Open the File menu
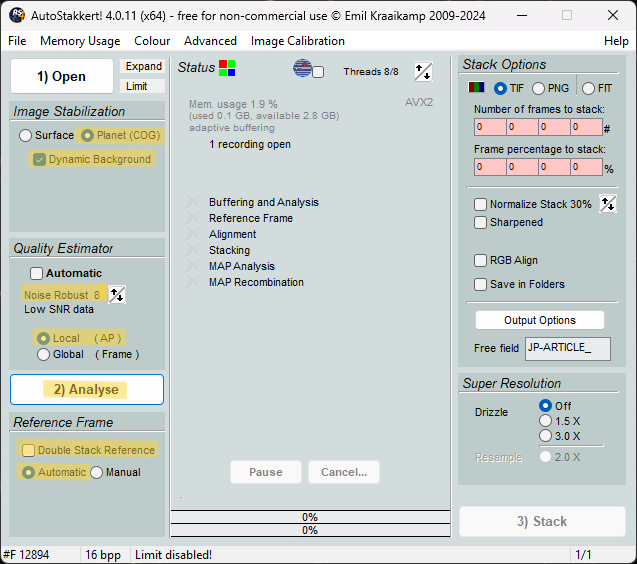This screenshot has height=564, width=637. [x=17, y=41]
